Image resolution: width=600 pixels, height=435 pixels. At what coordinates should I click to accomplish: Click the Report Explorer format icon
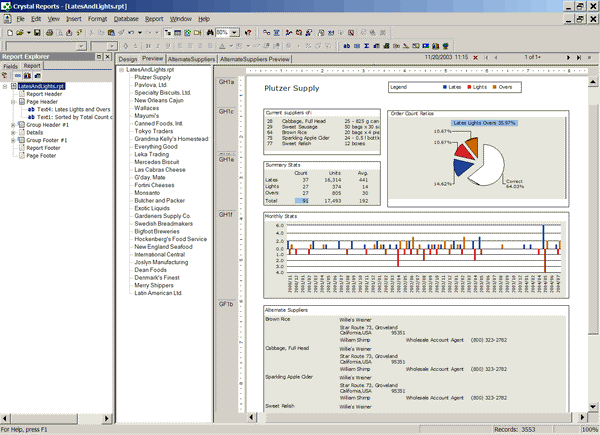pos(5,76)
